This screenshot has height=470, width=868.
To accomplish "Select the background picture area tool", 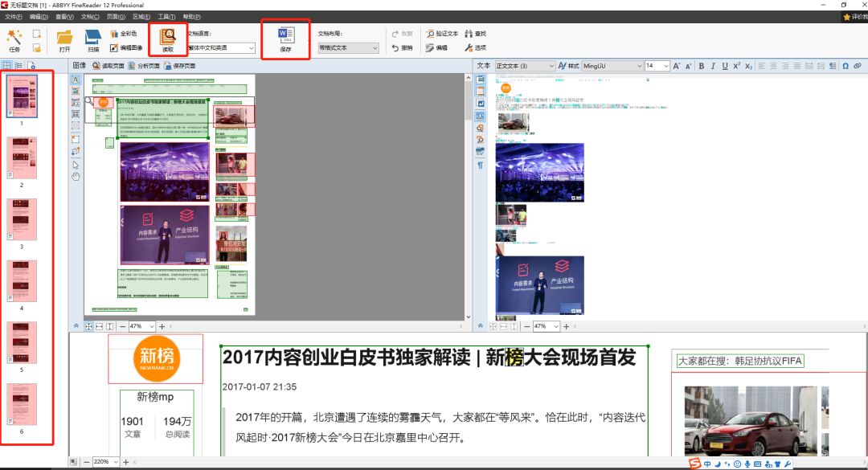I will tap(76, 102).
